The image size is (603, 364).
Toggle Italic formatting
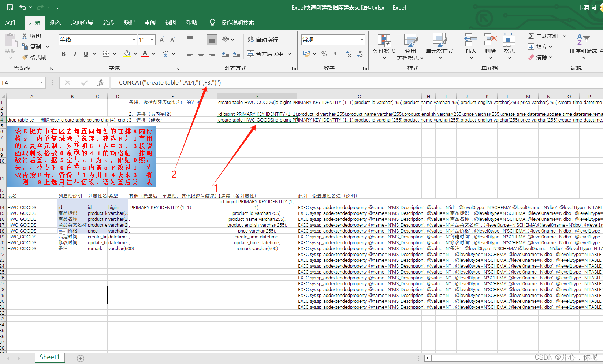pyautogui.click(x=75, y=54)
